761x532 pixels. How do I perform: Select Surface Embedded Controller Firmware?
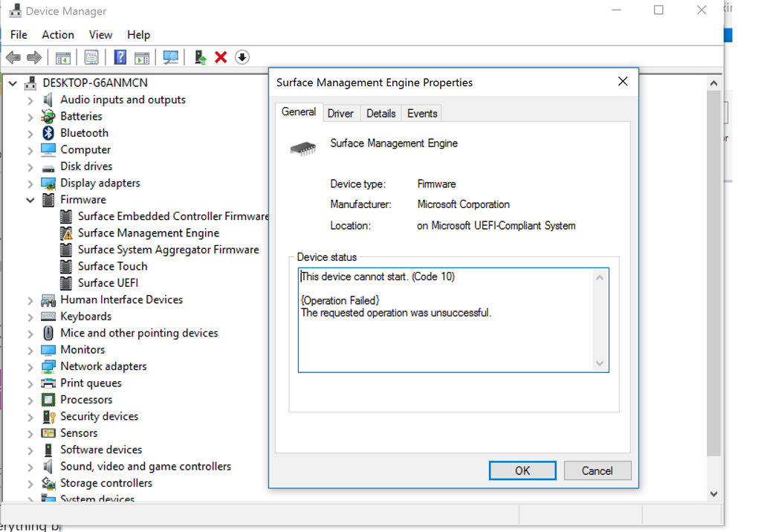pyautogui.click(x=173, y=216)
